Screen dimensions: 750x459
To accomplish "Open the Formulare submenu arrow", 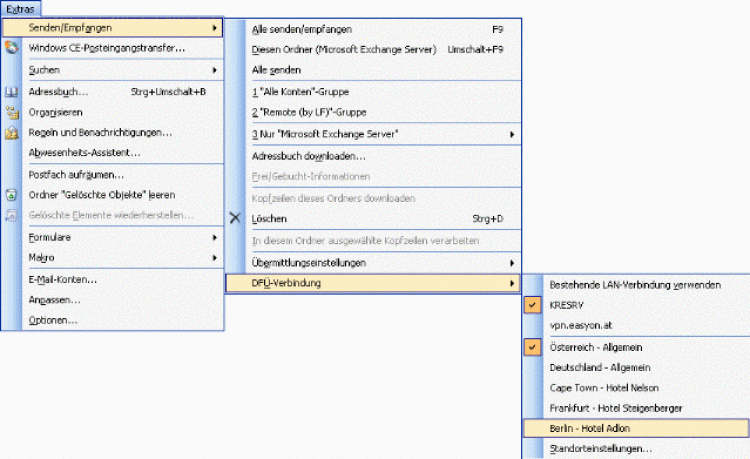I will pos(215,238).
